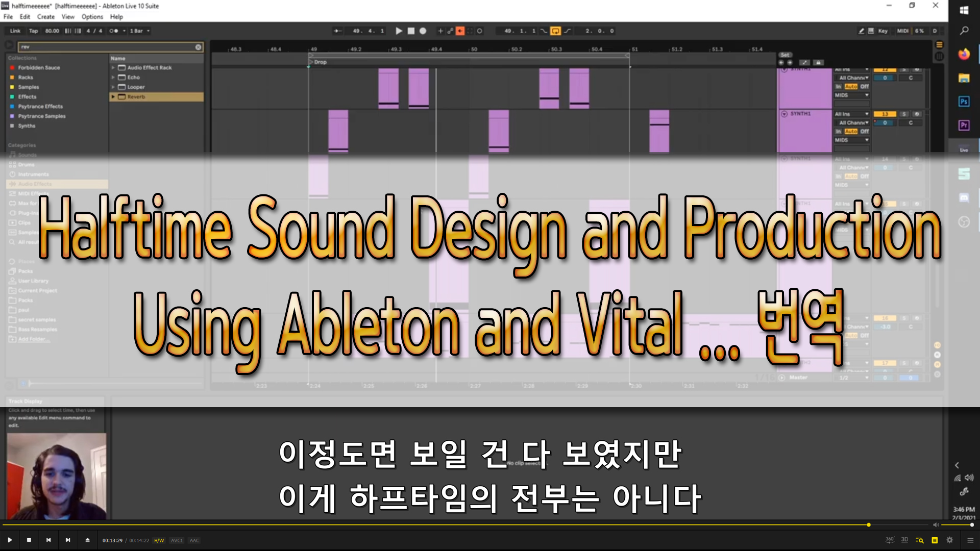Jump to next locator arrow
Viewport: 980px width, 551px height.
point(790,63)
